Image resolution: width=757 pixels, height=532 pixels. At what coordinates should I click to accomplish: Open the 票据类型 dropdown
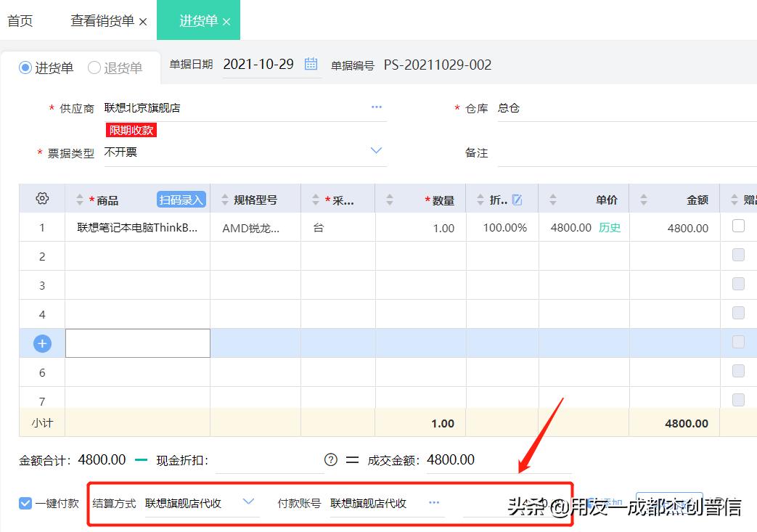click(376, 150)
